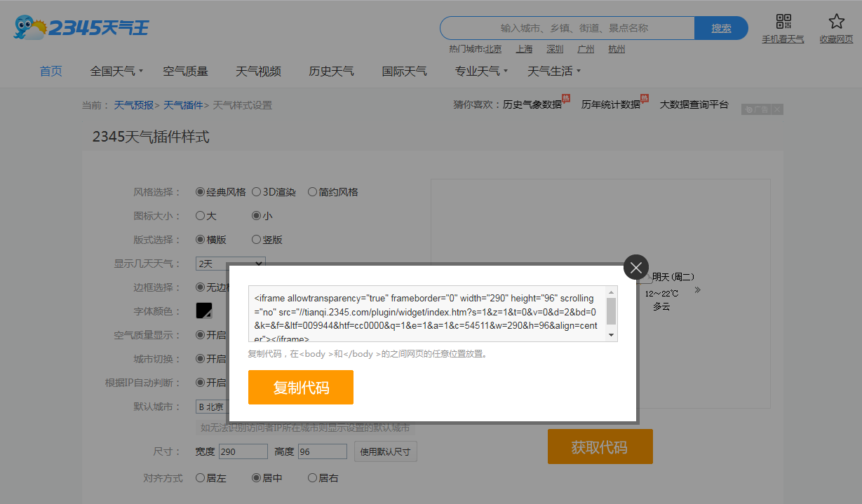Image resolution: width=862 pixels, height=504 pixels.
Task: Open the QR code 手机看天气 icon
Action: pos(783,22)
